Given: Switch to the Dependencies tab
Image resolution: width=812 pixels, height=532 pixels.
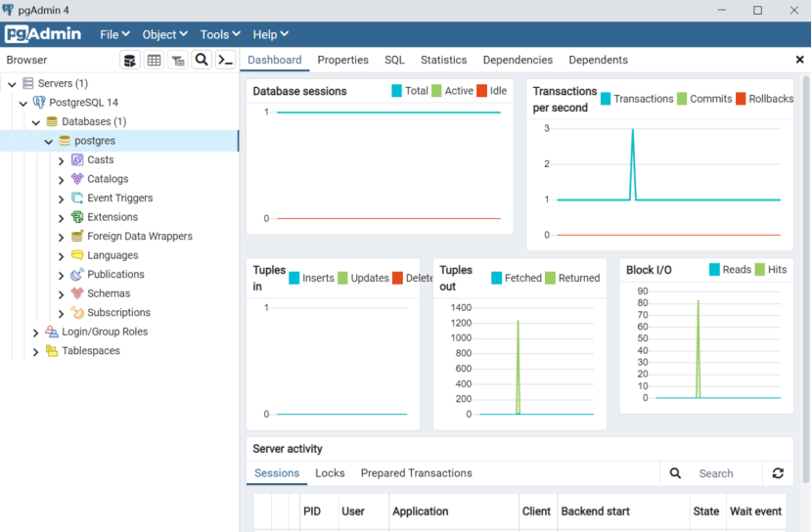Looking at the screenshot, I should pyautogui.click(x=518, y=60).
